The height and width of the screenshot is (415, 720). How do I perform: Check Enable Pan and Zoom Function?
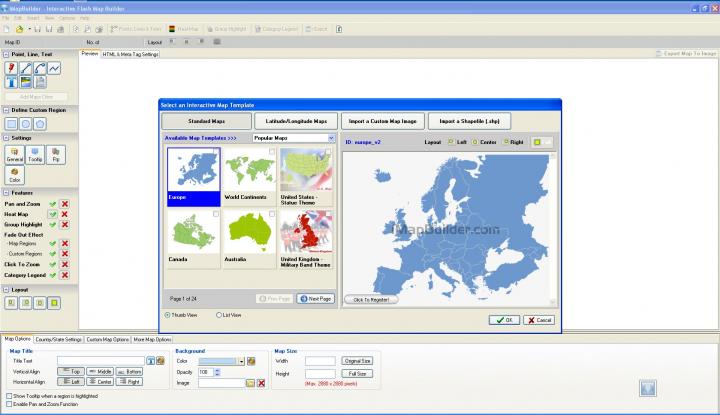click(9, 403)
